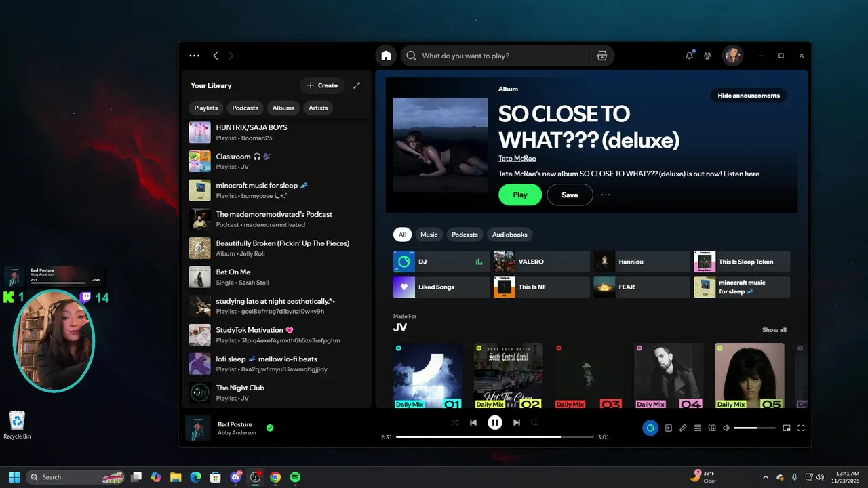The height and width of the screenshot is (488, 868).
Task: Toggle the blue DJ button in player bar
Action: (650, 428)
